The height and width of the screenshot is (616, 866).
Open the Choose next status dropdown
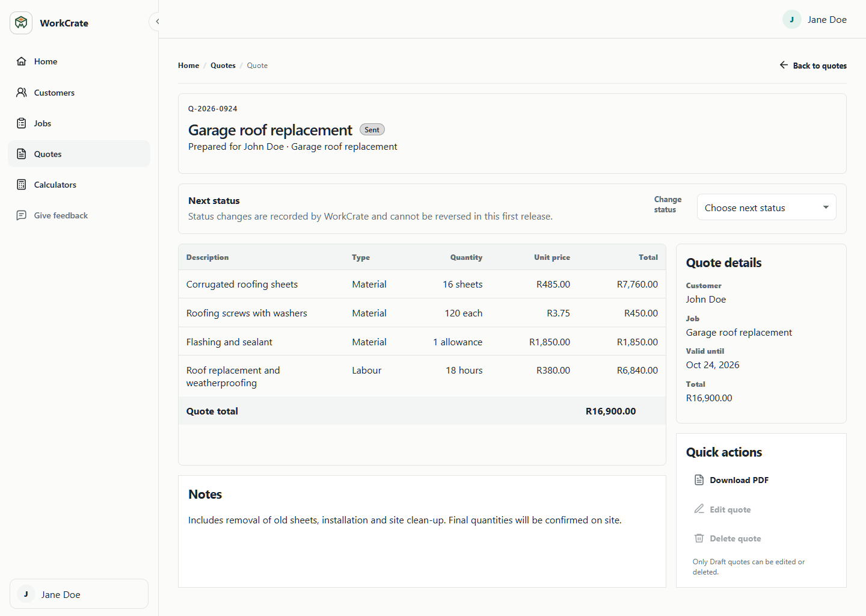[766, 208]
